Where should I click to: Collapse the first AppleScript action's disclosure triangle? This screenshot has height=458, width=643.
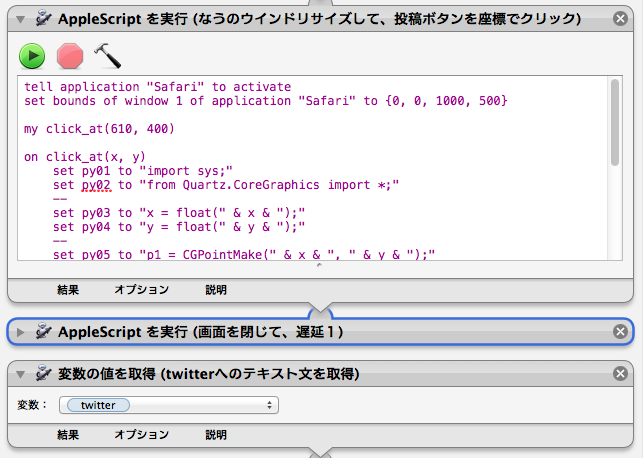pyautogui.click(x=21, y=19)
